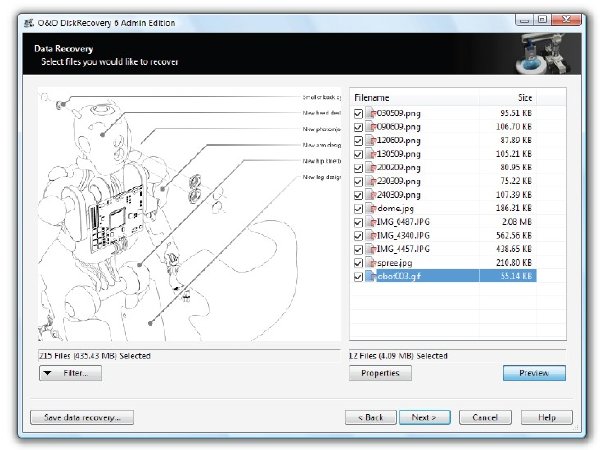This screenshot has width=600, height=450.
Task: Click the file icon next to 240309.png
Action: [371, 195]
